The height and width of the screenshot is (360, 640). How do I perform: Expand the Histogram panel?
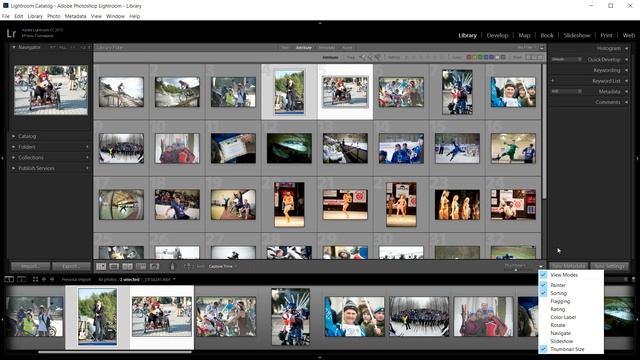click(x=627, y=48)
